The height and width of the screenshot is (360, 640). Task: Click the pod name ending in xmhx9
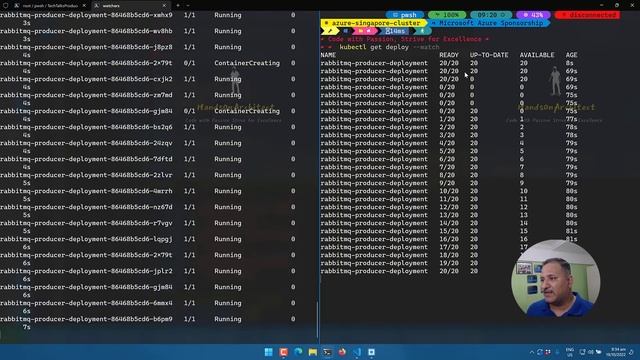click(x=86, y=15)
